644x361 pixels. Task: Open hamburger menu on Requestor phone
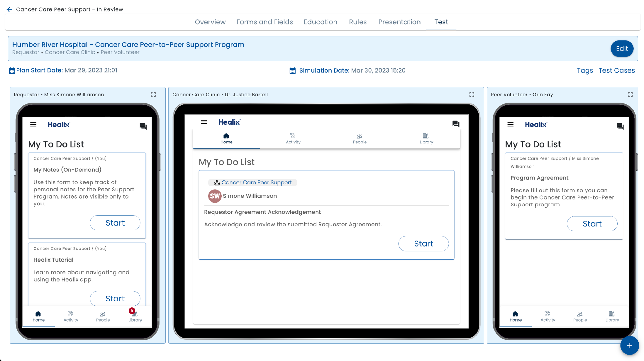point(33,125)
